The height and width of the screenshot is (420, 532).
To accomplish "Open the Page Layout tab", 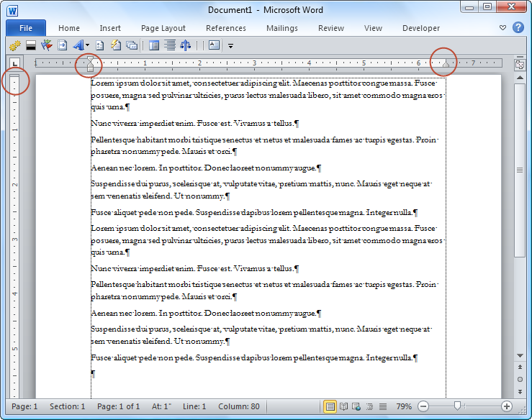I will 163,28.
